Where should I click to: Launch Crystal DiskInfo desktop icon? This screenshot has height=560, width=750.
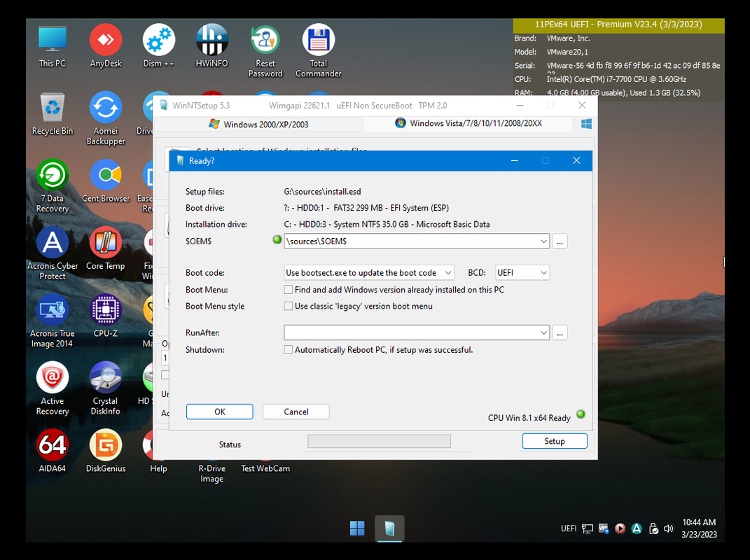click(106, 388)
